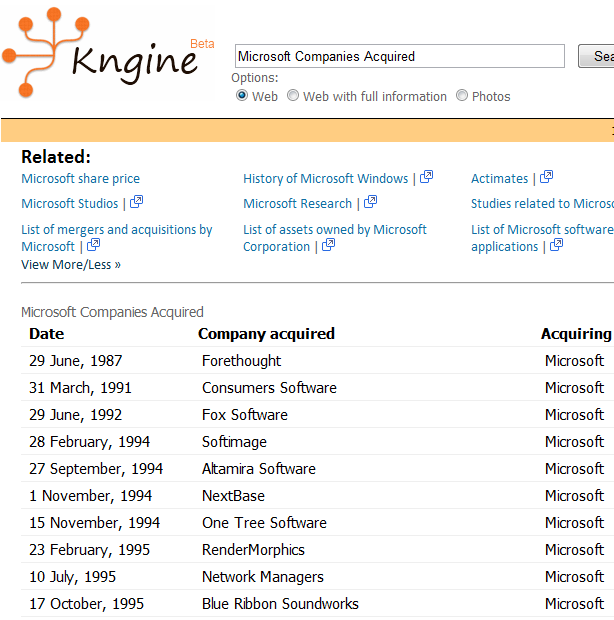Click the Date column header

(x=47, y=334)
